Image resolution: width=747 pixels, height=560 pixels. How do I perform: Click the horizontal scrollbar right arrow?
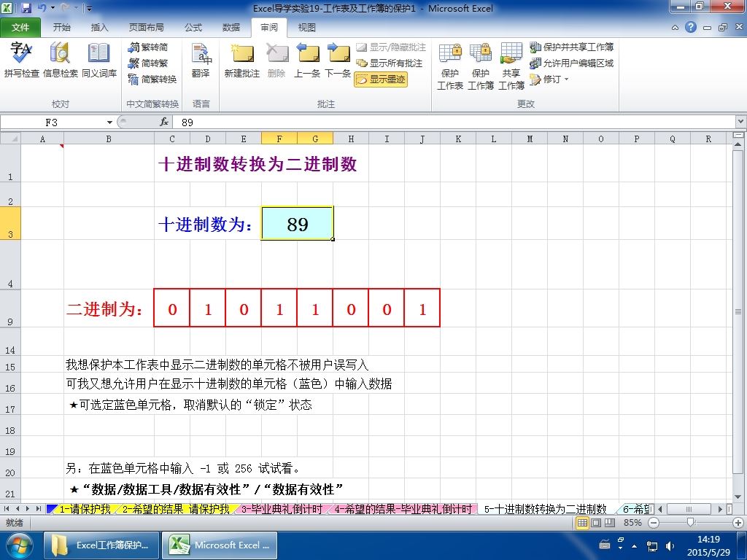pos(721,509)
